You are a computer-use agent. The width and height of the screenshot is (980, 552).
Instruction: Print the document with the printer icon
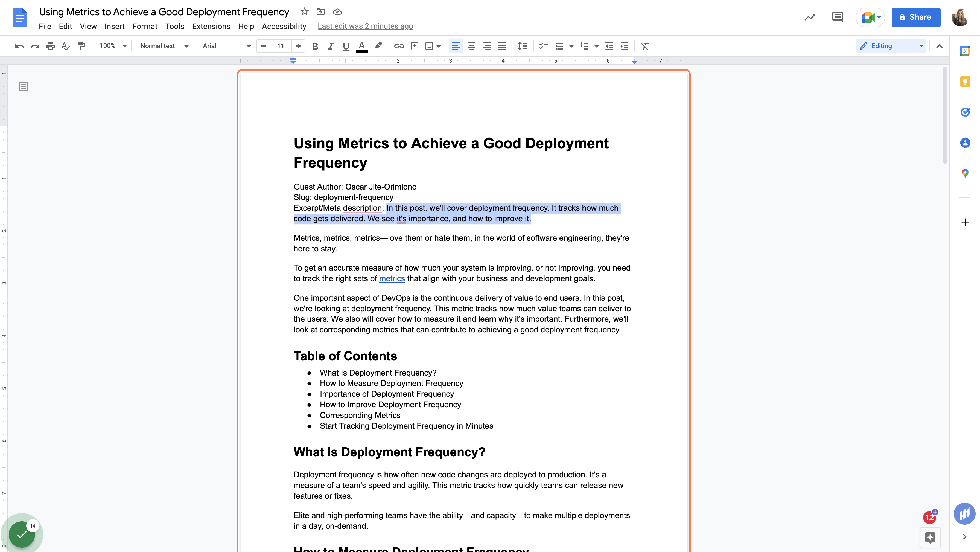50,46
